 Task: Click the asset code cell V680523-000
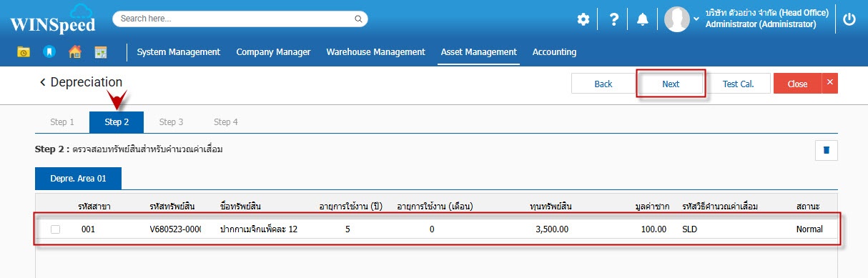175,229
